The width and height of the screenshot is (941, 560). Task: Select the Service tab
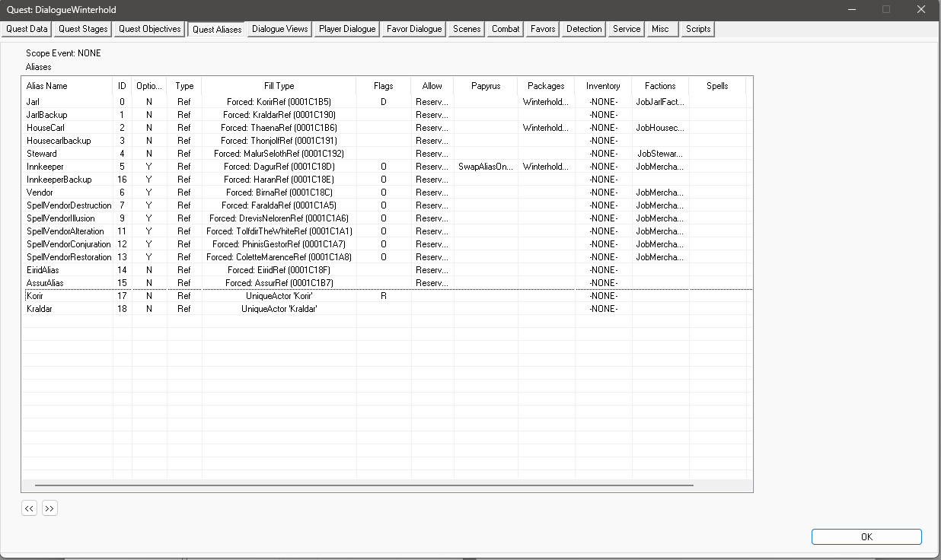(627, 29)
